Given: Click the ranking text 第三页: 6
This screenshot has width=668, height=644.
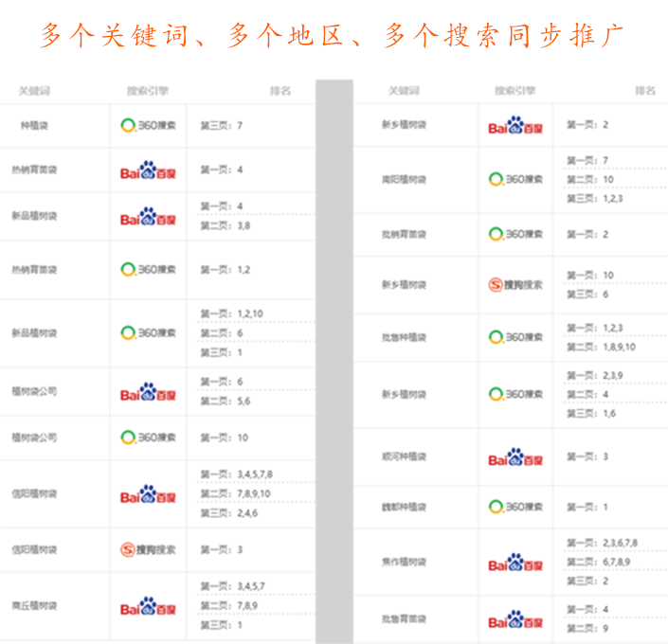Looking at the screenshot, I should (x=587, y=295).
